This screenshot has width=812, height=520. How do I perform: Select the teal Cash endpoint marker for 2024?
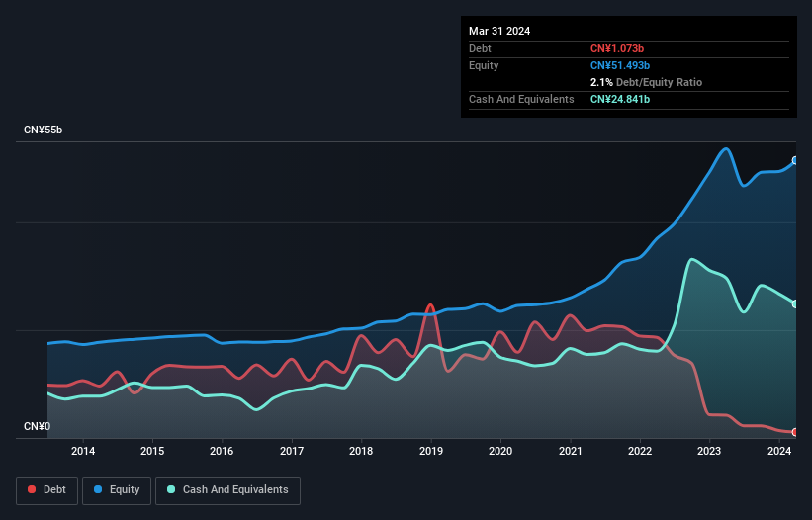pyautogui.click(x=795, y=303)
